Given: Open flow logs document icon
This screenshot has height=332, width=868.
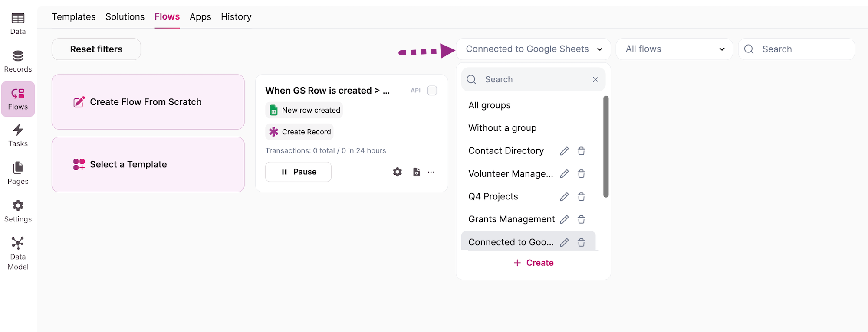Looking at the screenshot, I should click(x=416, y=172).
